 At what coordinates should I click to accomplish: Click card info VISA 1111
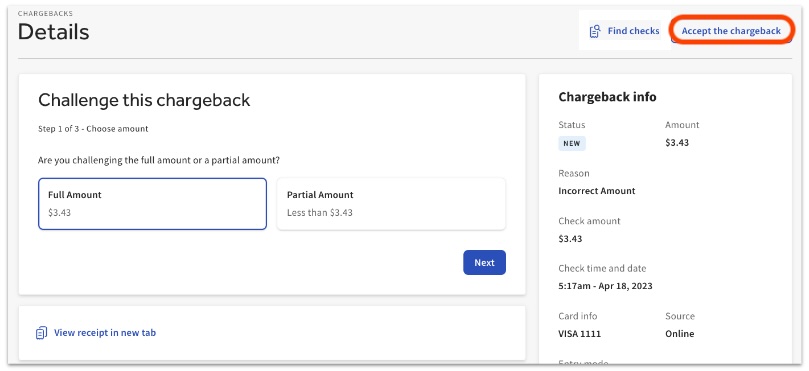point(579,334)
